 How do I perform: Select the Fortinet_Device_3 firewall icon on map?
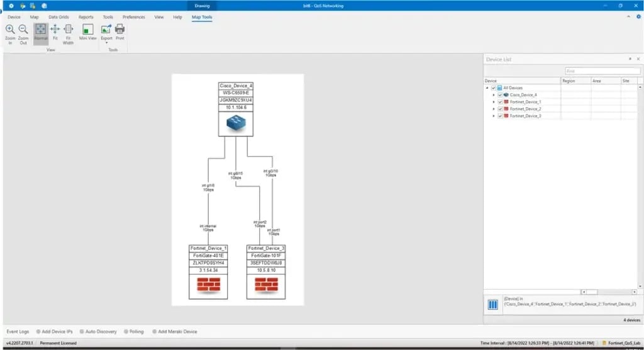pyautogui.click(x=266, y=285)
